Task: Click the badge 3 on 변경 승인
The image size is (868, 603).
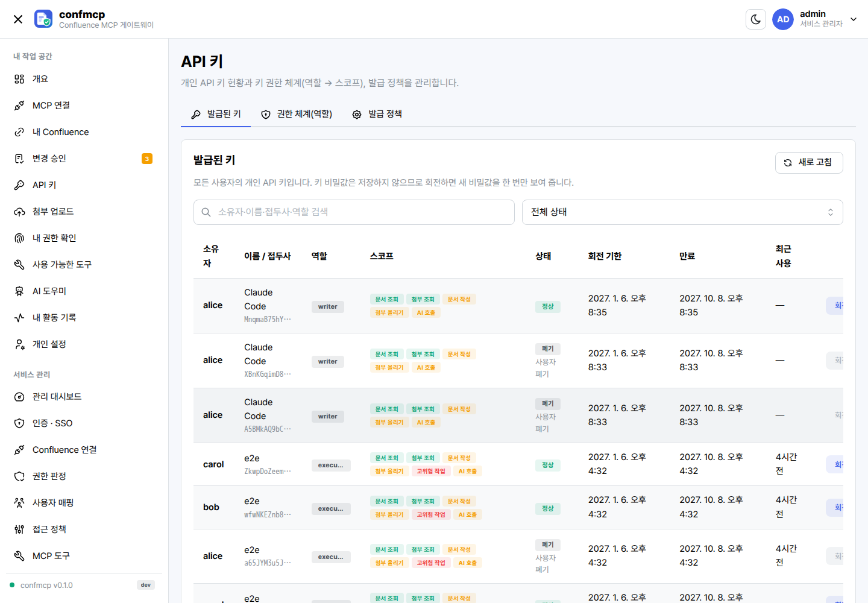Action: [147, 159]
